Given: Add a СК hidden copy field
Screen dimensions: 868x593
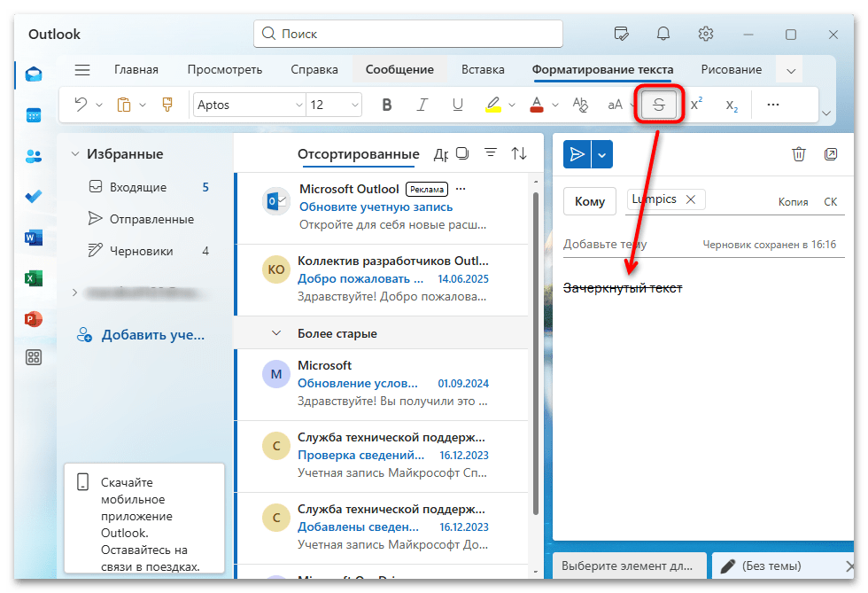Looking at the screenshot, I should tap(831, 202).
